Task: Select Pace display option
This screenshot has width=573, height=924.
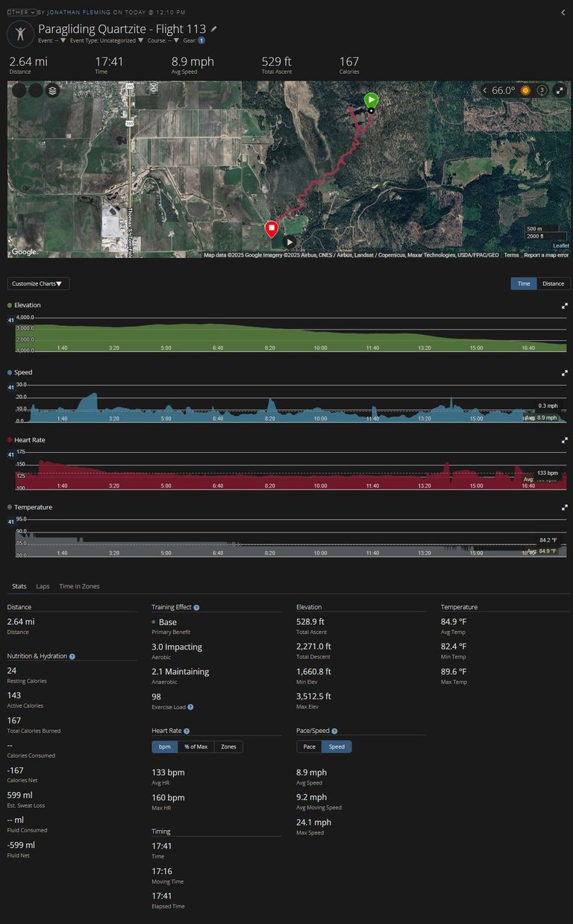Action: [x=309, y=747]
